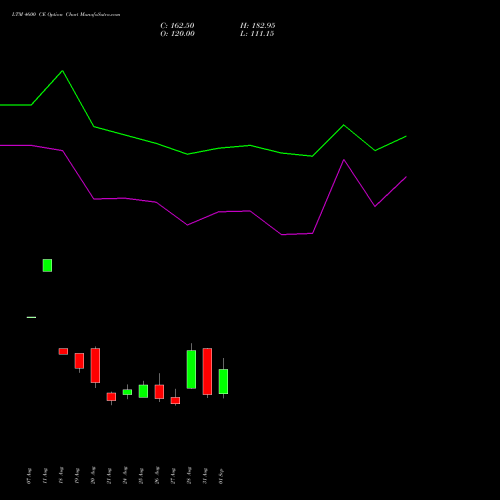Click the sharp late peak of the magenta line
Viewport: 500px width, 500px height.
(344, 160)
